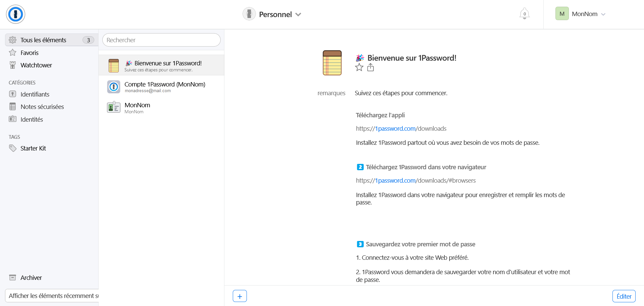The height and width of the screenshot is (306, 644).
Task: Open the 1password.com/downloads link
Action: coord(401,129)
